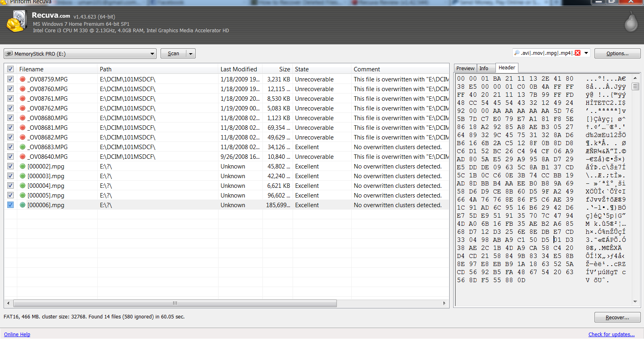Click the Check for updates link
644x339 pixels.
611,335
